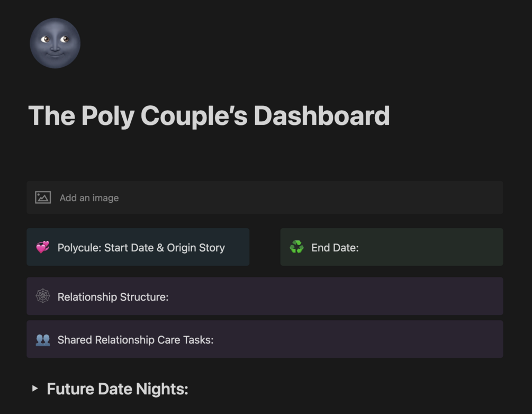Image resolution: width=532 pixels, height=414 pixels.
Task: Expand the Future Date Nights toggle arrow
Action: 35,389
